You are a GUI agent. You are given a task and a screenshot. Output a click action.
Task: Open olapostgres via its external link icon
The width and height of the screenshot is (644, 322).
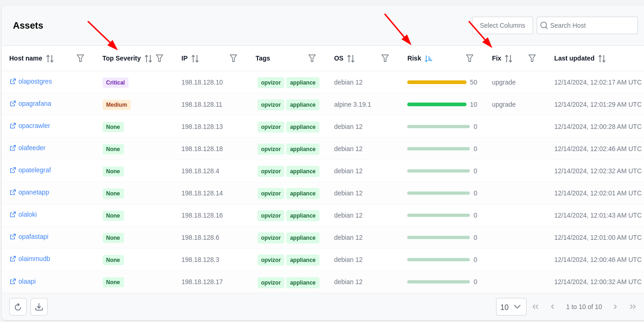(12, 81)
